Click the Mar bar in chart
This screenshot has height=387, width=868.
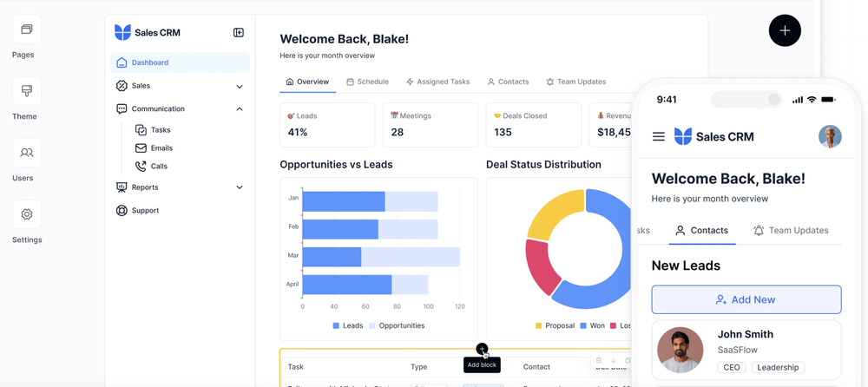tap(381, 257)
